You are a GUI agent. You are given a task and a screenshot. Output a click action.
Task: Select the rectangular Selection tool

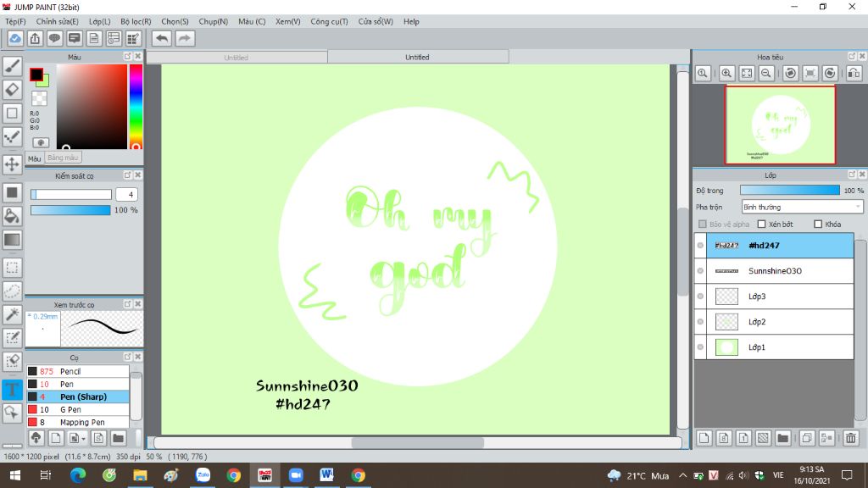point(12,268)
